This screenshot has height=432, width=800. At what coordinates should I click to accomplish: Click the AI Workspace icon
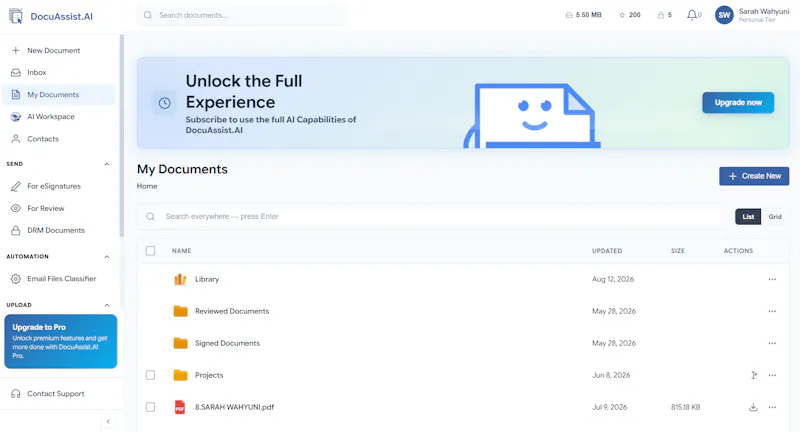pyautogui.click(x=16, y=117)
